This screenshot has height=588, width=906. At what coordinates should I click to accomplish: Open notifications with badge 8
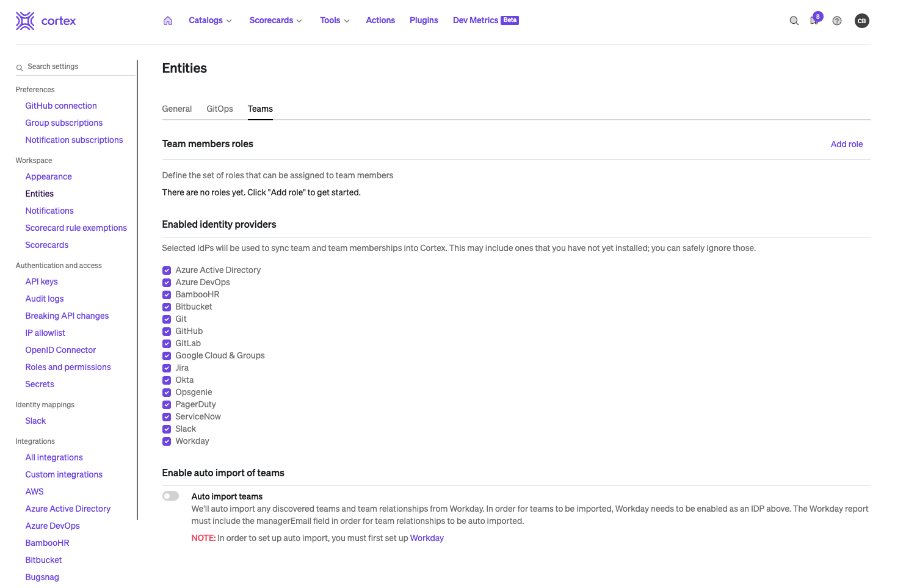coord(814,20)
